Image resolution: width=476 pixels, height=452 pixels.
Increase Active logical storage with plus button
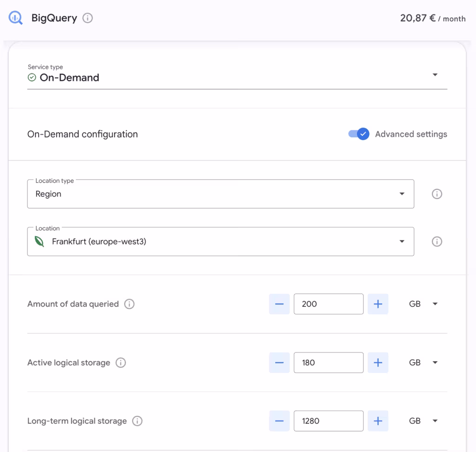tap(378, 363)
